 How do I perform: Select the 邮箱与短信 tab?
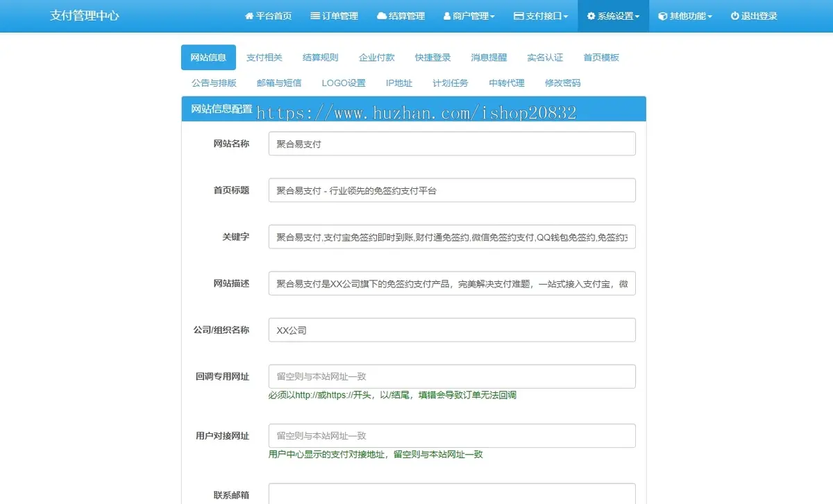279,83
